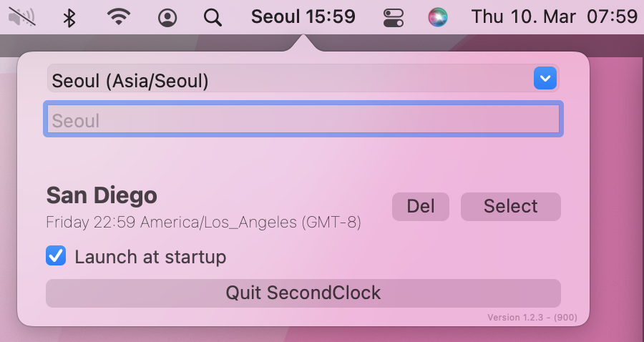Click the 'Launch at startup' label text
The image size is (644, 342).
pyautogui.click(x=150, y=258)
